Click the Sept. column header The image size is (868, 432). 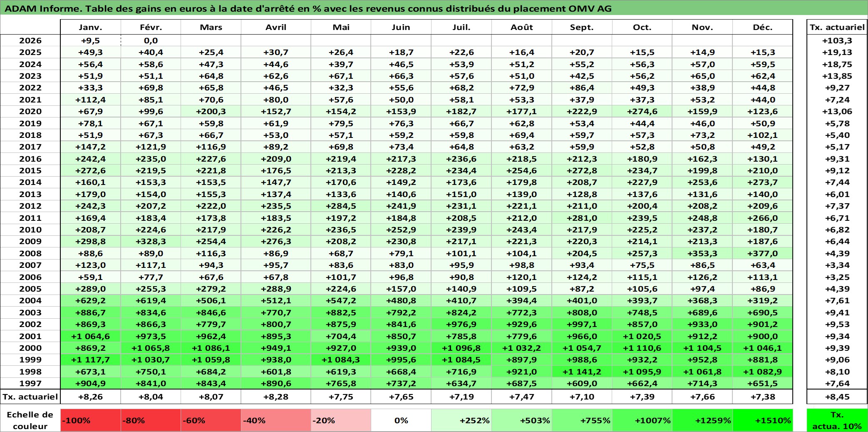click(x=582, y=27)
